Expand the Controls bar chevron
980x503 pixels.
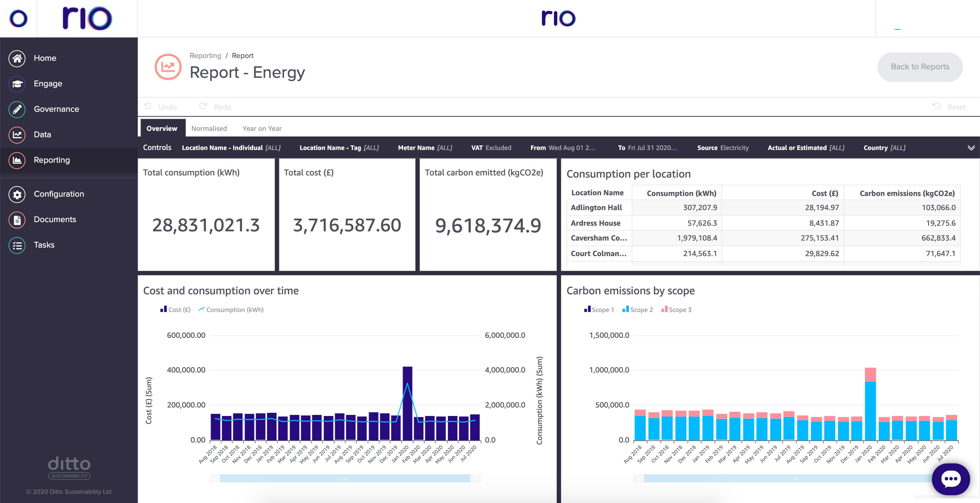(x=971, y=148)
